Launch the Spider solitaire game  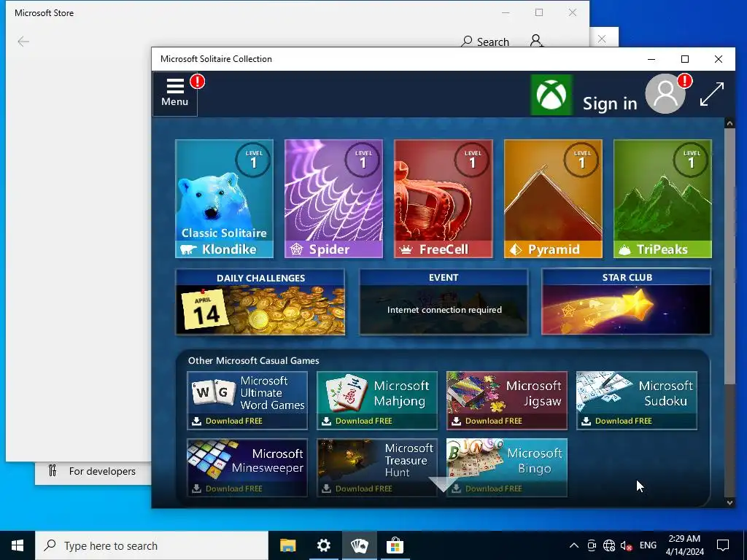[x=333, y=198]
